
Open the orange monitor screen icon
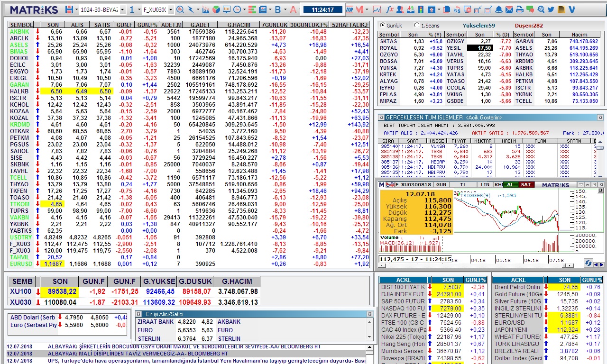point(227,9)
